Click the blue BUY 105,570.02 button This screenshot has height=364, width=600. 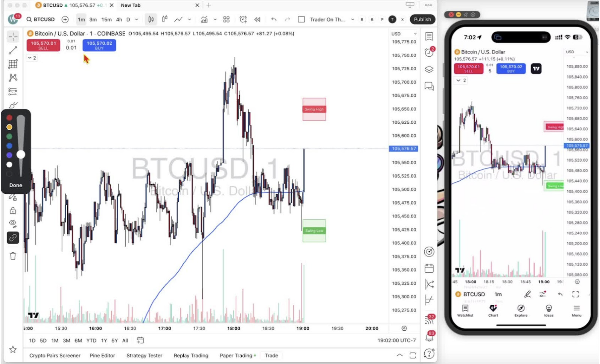99,45
